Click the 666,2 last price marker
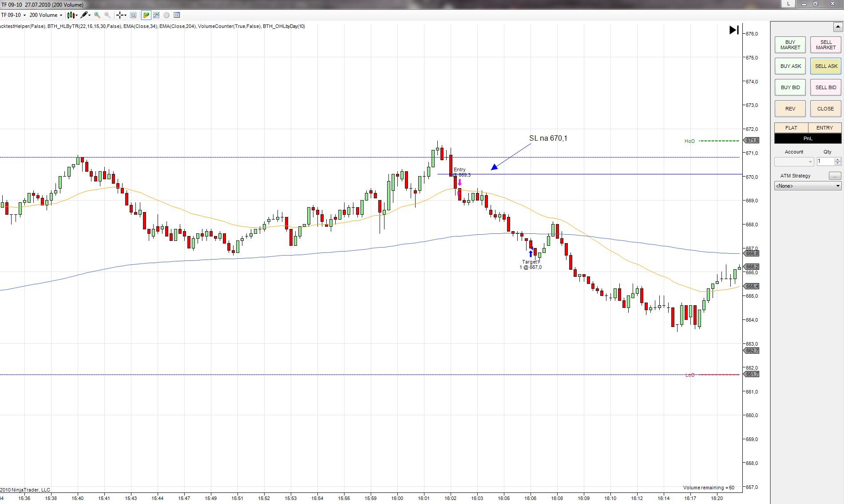 752,267
